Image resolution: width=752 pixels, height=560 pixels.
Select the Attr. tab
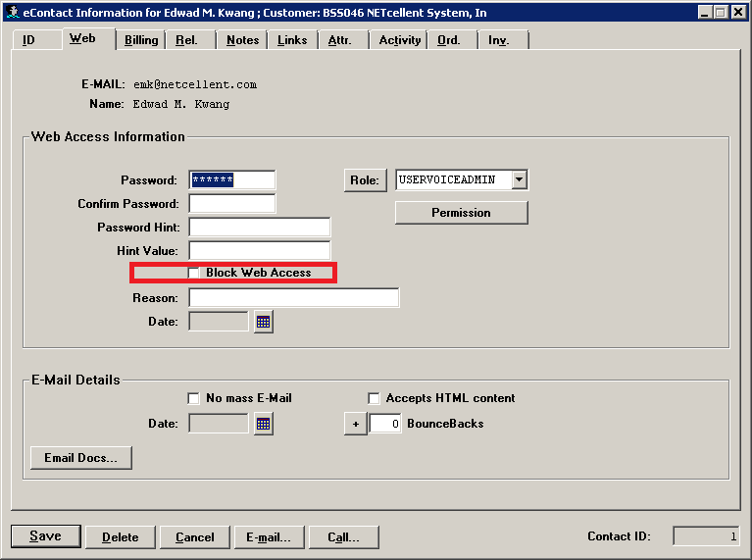coord(340,40)
